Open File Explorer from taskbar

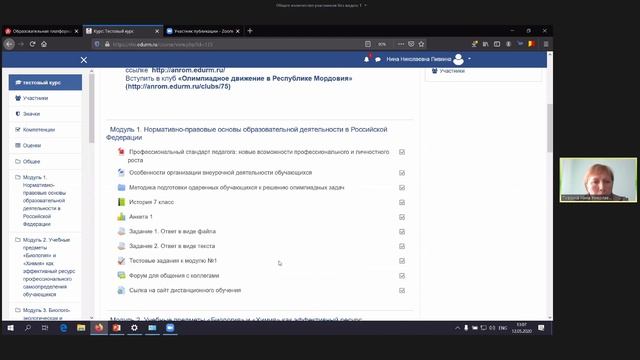[x=81, y=328]
